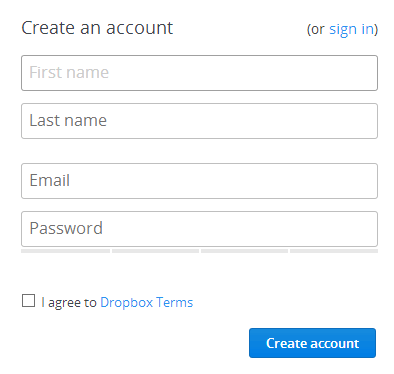The image size is (394, 374).
Task: Open the sign in link
Action: click(352, 29)
